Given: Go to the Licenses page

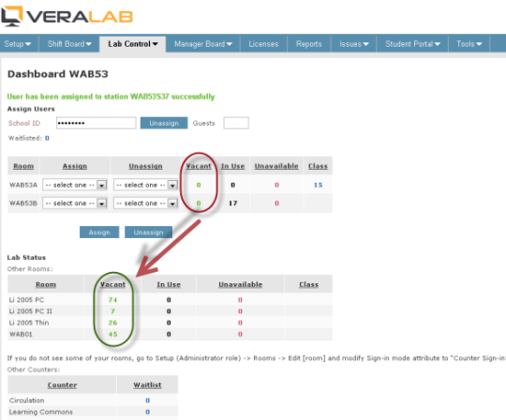Looking at the screenshot, I should click(263, 44).
